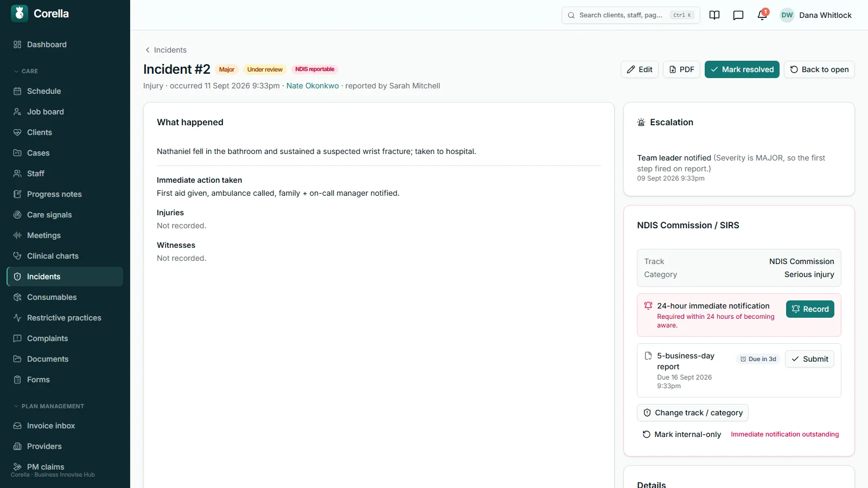The width and height of the screenshot is (868, 488).
Task: View Care signals
Action: click(65, 215)
